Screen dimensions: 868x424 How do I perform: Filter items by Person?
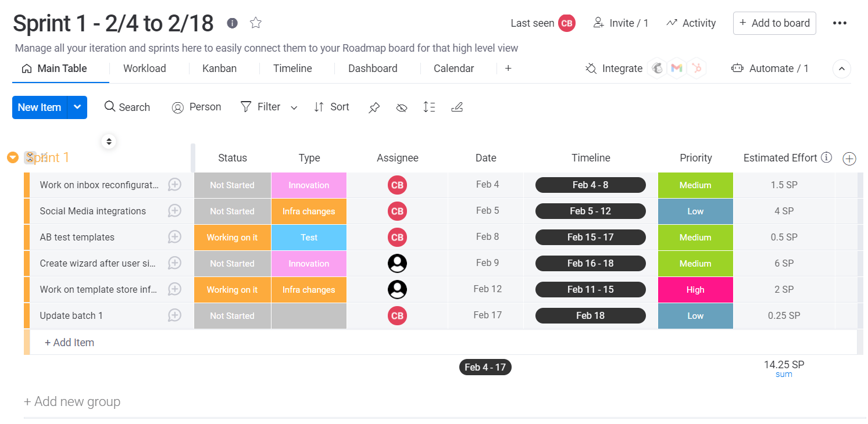[197, 107]
